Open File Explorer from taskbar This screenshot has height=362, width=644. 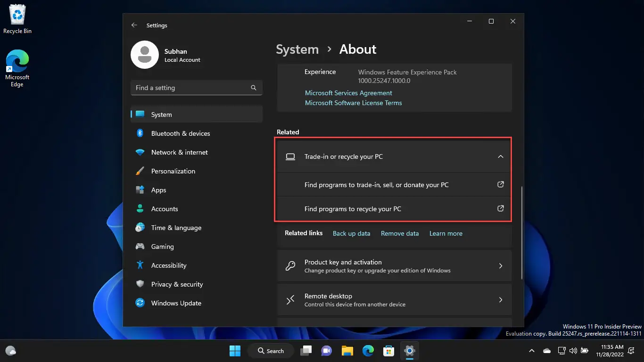click(x=347, y=351)
